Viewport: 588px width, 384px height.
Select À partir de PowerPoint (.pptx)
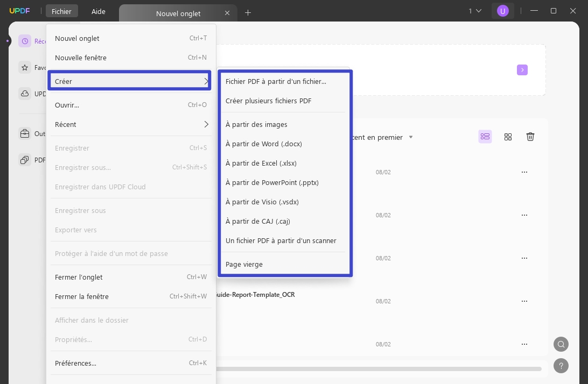pyautogui.click(x=283, y=183)
